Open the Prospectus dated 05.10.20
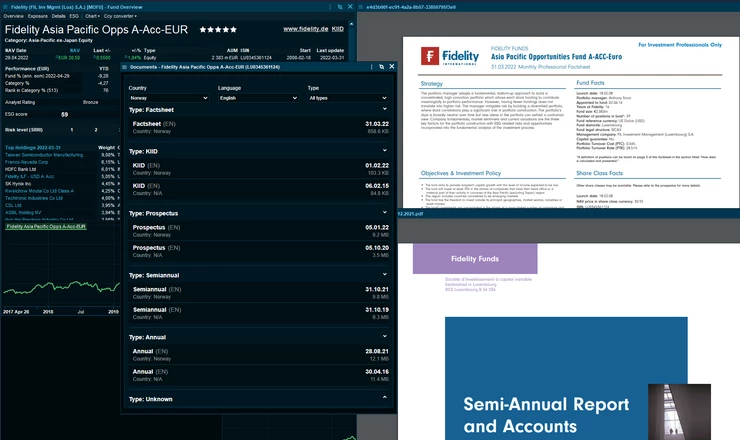740x440 pixels. (261, 251)
